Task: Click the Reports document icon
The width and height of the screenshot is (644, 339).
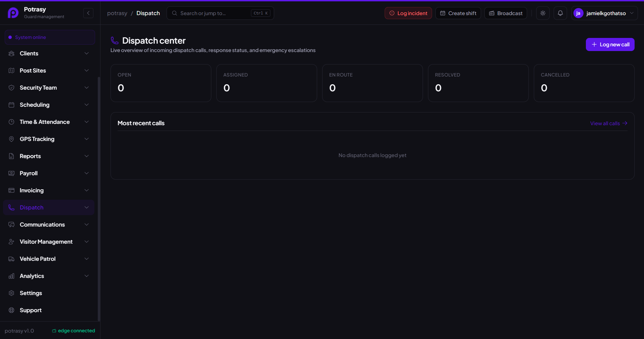Action: click(11, 156)
